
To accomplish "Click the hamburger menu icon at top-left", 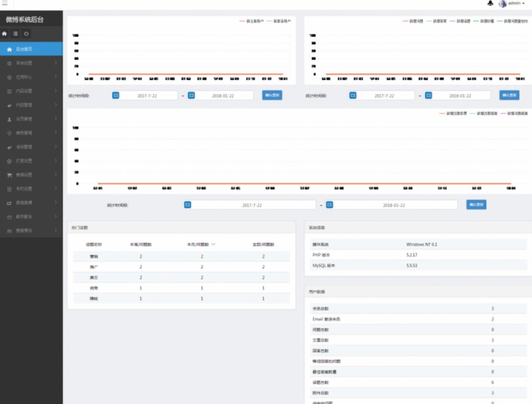I will coord(5,3).
